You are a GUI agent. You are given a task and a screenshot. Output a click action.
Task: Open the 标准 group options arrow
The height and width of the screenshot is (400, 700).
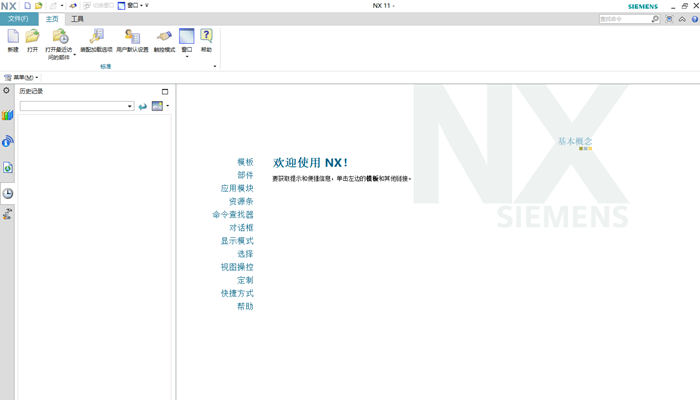215,67
